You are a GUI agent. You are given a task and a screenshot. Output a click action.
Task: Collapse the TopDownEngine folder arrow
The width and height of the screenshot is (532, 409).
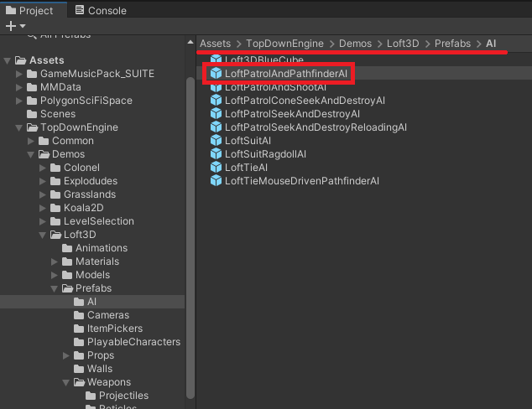pyautogui.click(x=19, y=127)
